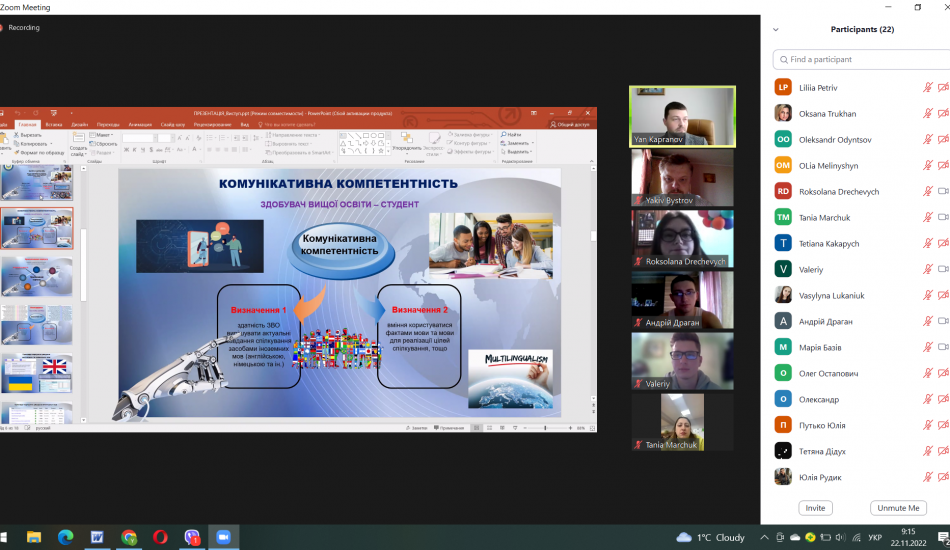Click the microphone icon next to Tania Marchuk
950x550 pixels.
928,218
